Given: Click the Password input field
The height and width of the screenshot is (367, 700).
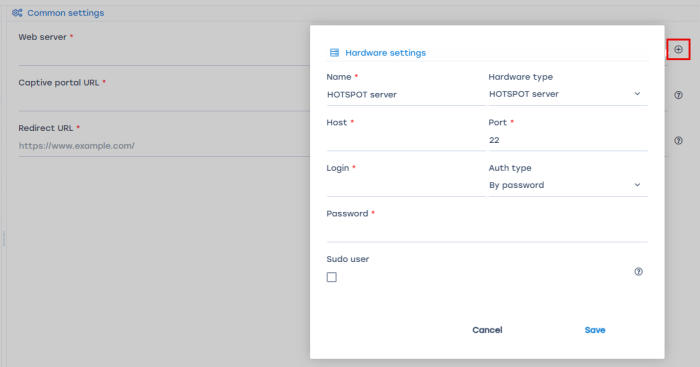Looking at the screenshot, I should tap(487, 231).
